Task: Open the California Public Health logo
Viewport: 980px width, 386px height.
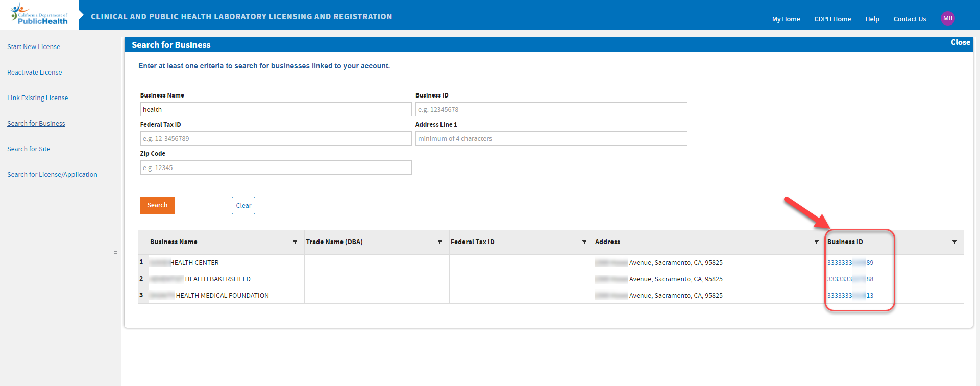Action: coord(39,14)
